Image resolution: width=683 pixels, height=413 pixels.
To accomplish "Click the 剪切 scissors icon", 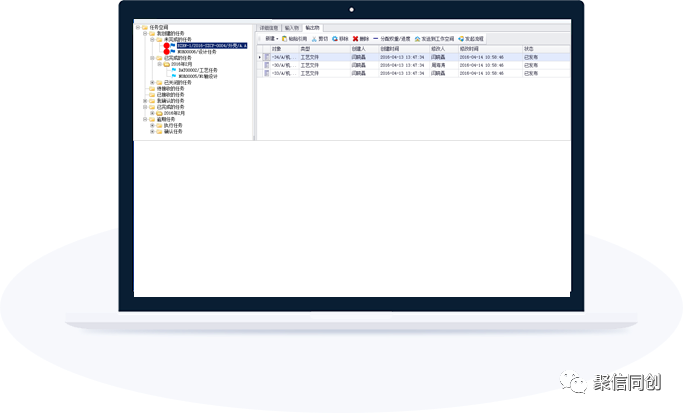I will 314,39.
